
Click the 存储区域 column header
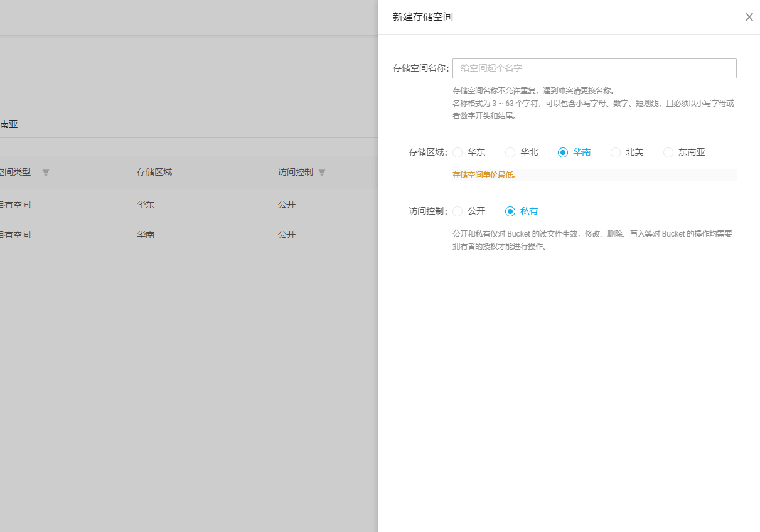pyautogui.click(x=154, y=172)
